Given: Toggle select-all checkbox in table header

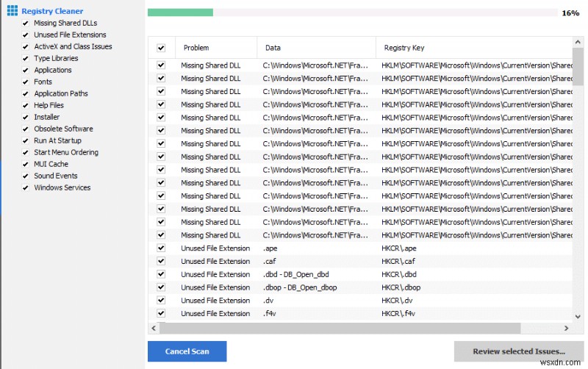Looking at the screenshot, I should 161,48.
